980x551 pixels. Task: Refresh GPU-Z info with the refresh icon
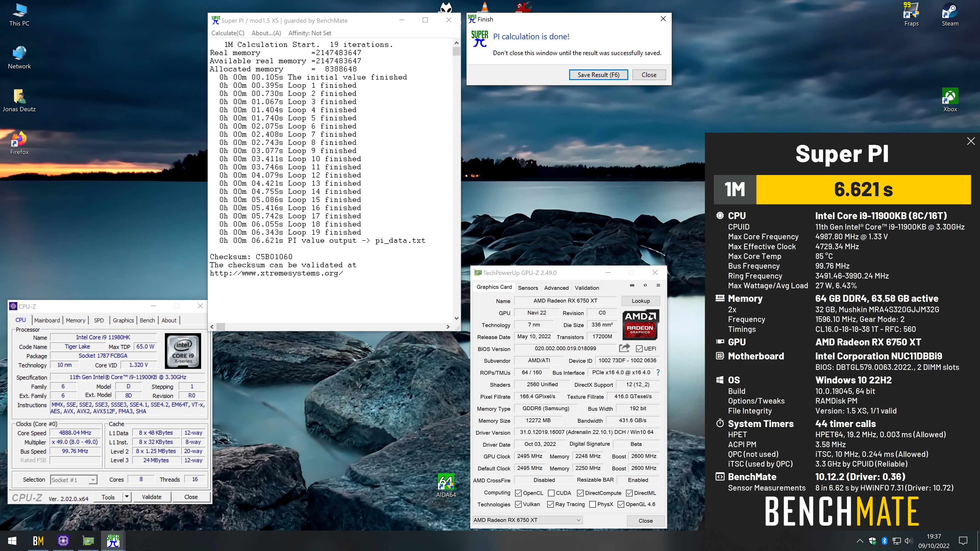point(645,285)
